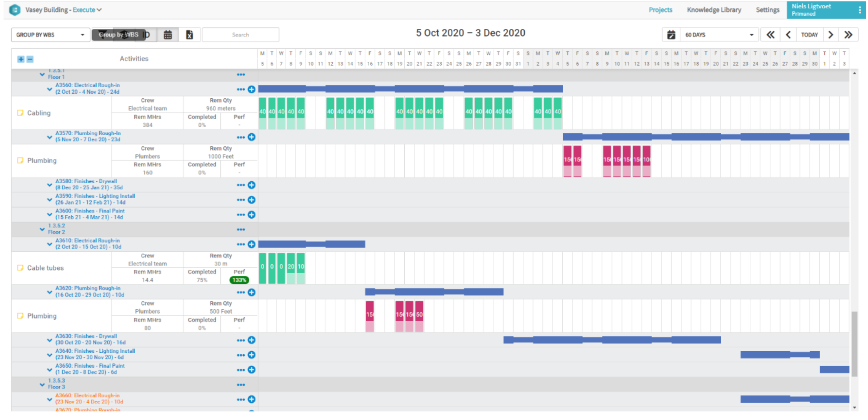Collapse the 1.3.5.2 Floor 2 group
868x420 pixels.
click(x=42, y=229)
